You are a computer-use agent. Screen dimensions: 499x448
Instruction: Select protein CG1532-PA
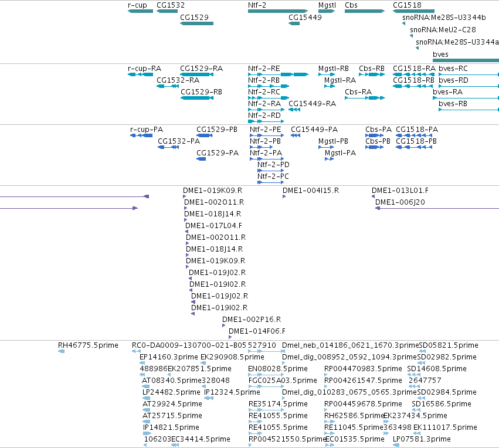pyautogui.click(x=168, y=147)
